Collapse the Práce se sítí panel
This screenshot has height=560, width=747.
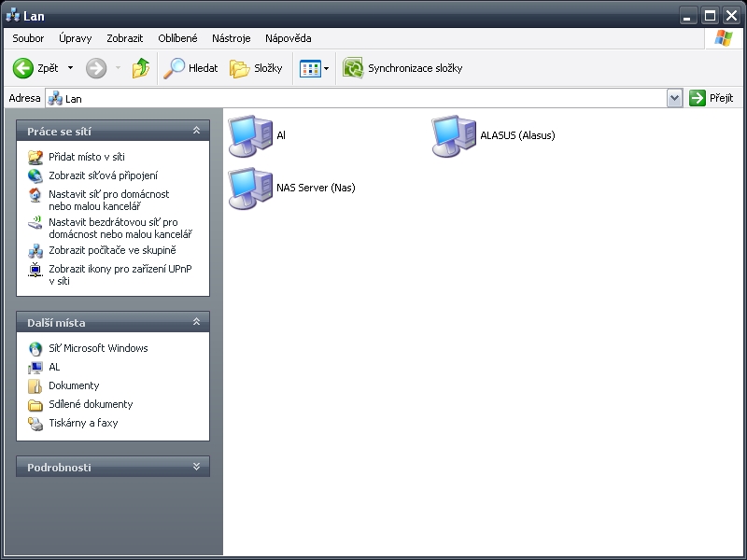pos(196,131)
